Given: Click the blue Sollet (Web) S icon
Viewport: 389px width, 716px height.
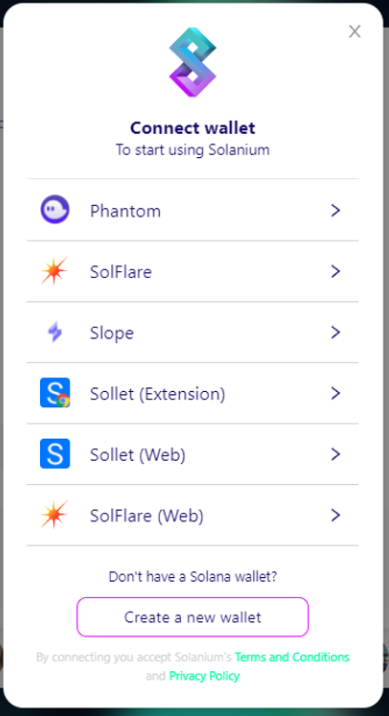Looking at the screenshot, I should click(55, 453).
